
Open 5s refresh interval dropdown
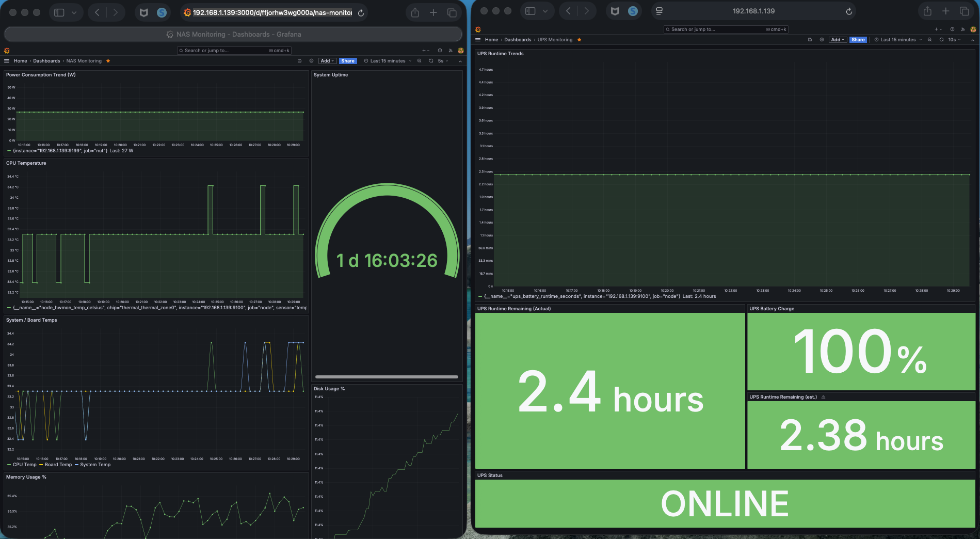pyautogui.click(x=443, y=61)
